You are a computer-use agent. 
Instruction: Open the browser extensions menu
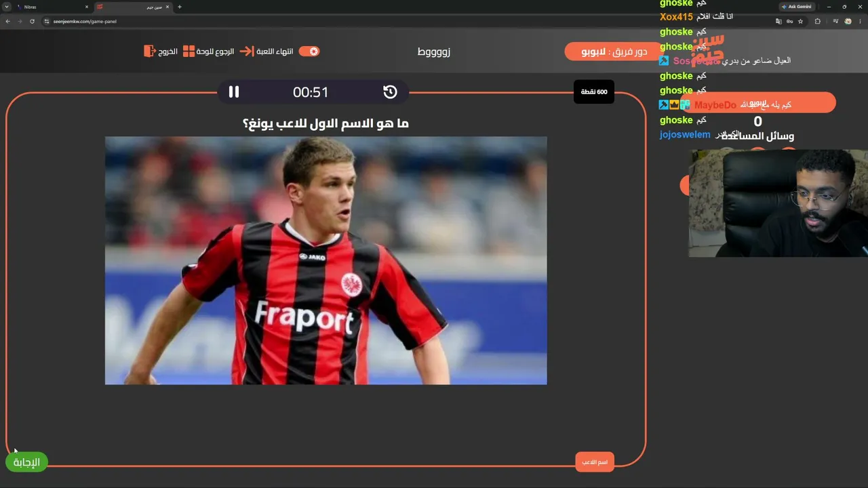[x=818, y=21]
